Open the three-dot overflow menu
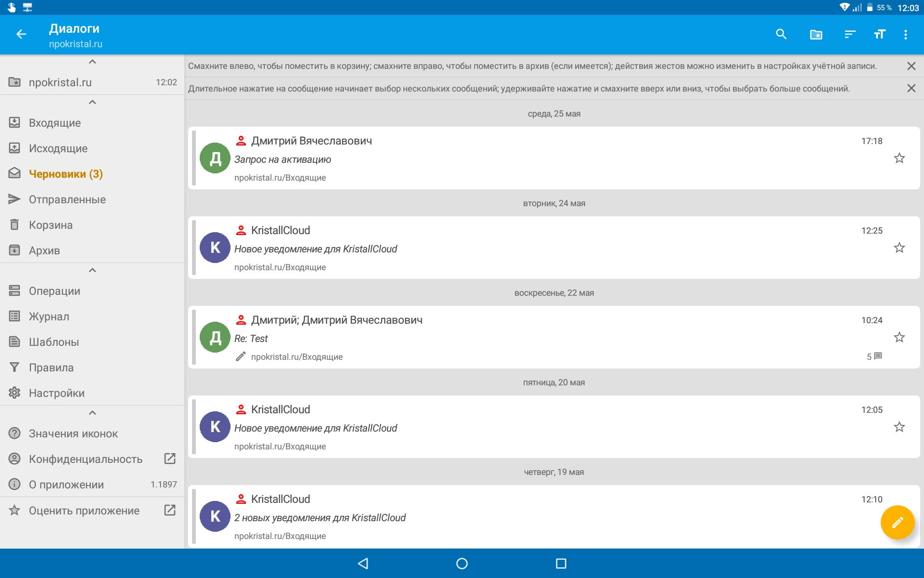The height and width of the screenshot is (578, 924). tap(906, 34)
